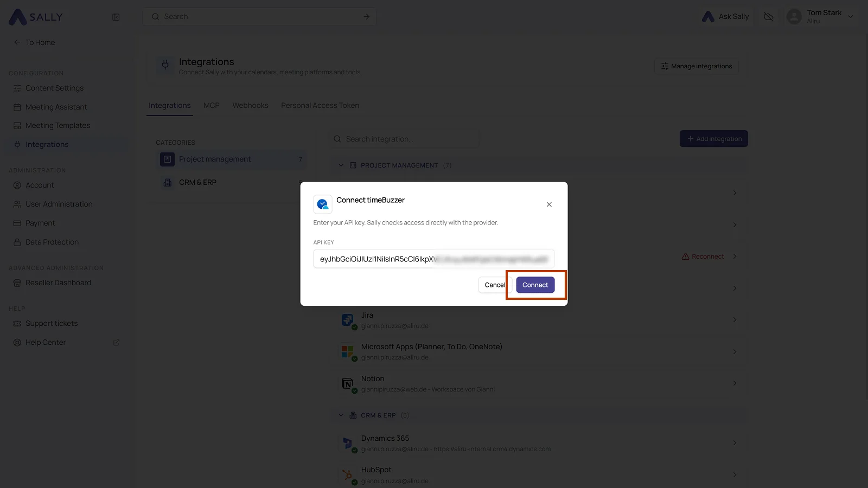Click the User Administration people icon
Image resolution: width=868 pixels, height=488 pixels.
coord(17,204)
